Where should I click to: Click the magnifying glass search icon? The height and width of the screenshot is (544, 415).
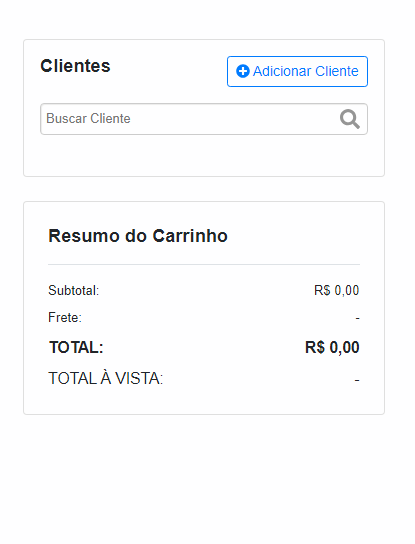click(x=349, y=119)
